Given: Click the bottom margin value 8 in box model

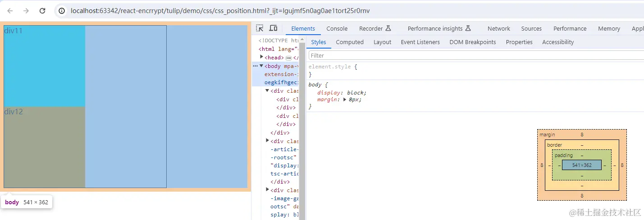Looking at the screenshot, I should (582, 196).
